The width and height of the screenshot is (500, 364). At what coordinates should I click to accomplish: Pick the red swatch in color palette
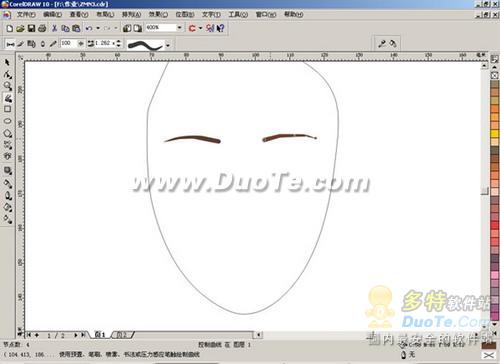495,225
